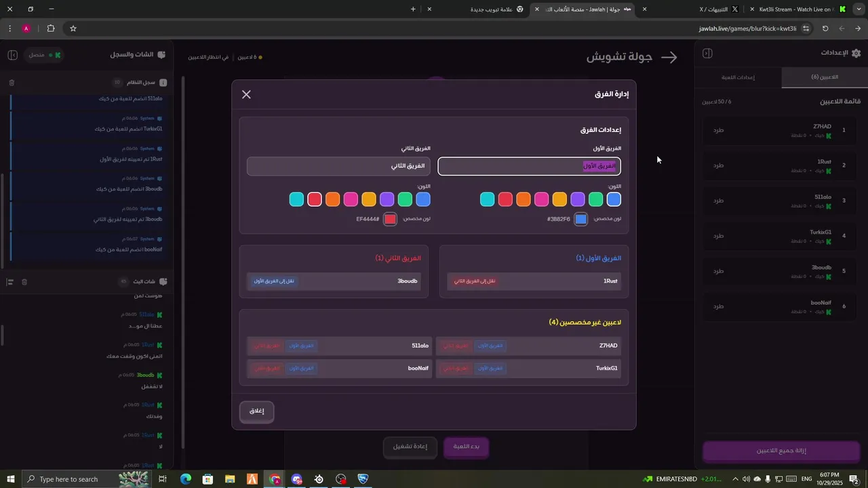Click the بدء اللعبة start game button

pyautogui.click(x=467, y=447)
